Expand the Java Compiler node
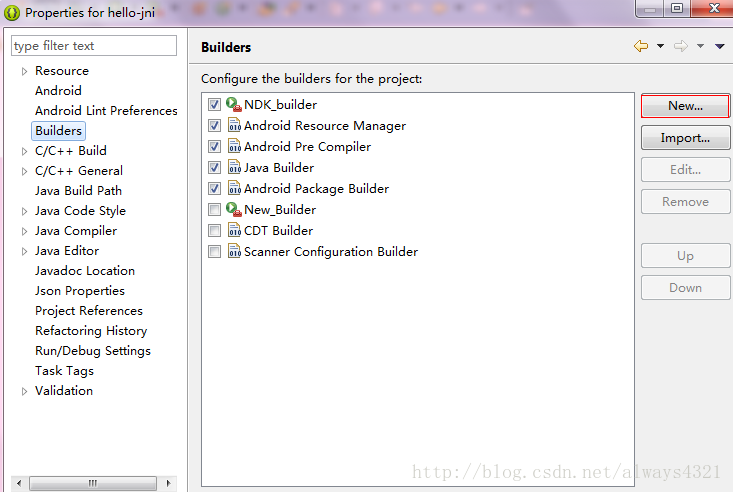Viewport: 733px width, 492px height. [24, 232]
